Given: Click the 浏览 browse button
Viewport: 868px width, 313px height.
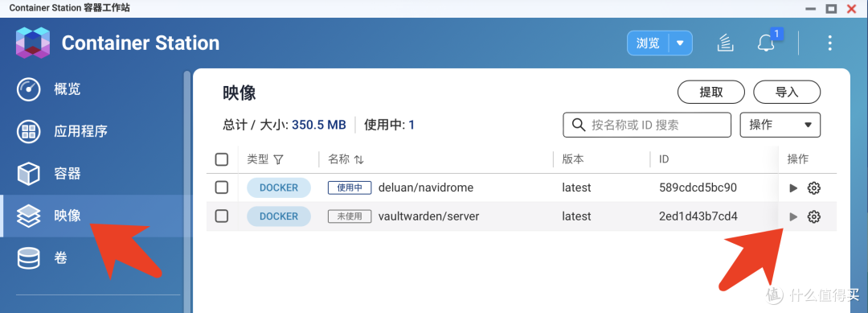Looking at the screenshot, I should [x=648, y=43].
